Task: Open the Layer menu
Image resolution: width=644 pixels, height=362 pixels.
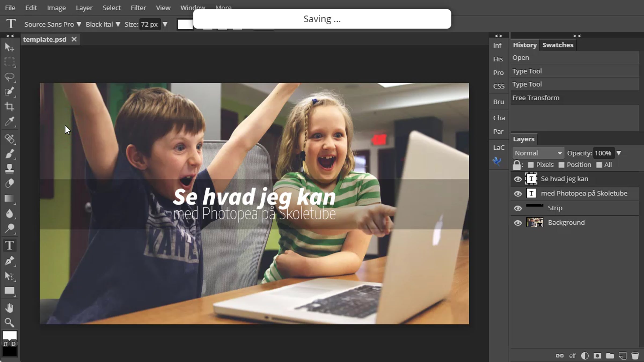Action: coord(84,8)
